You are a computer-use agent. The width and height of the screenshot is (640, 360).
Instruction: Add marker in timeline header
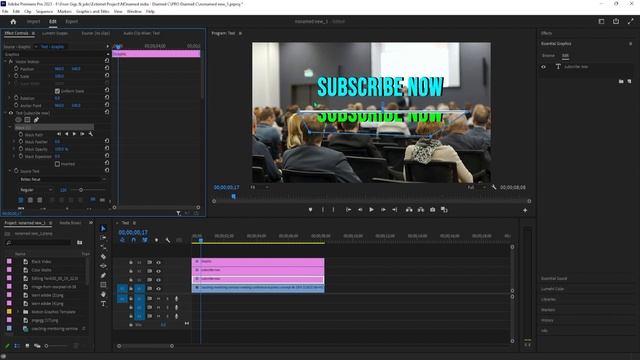click(x=156, y=240)
